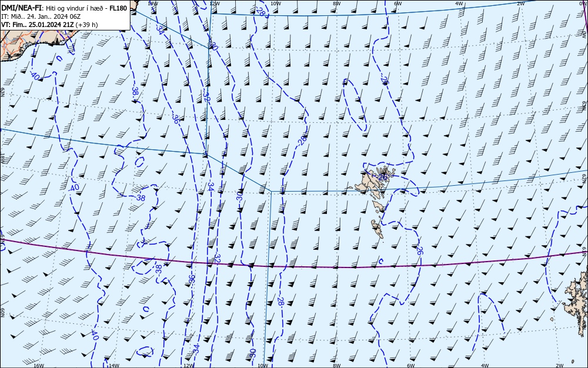Click the "DMI/NEA-FI" title text
588x368 pixels.
22,8
